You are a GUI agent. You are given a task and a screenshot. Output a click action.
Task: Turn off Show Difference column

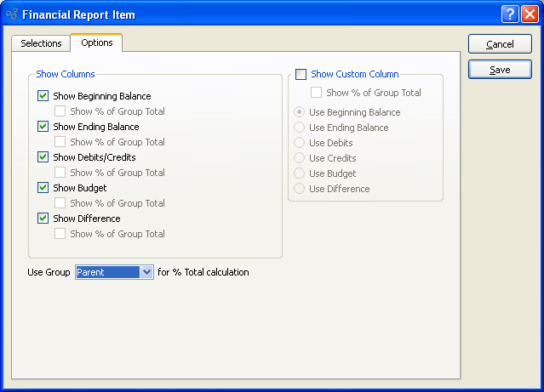(43, 219)
